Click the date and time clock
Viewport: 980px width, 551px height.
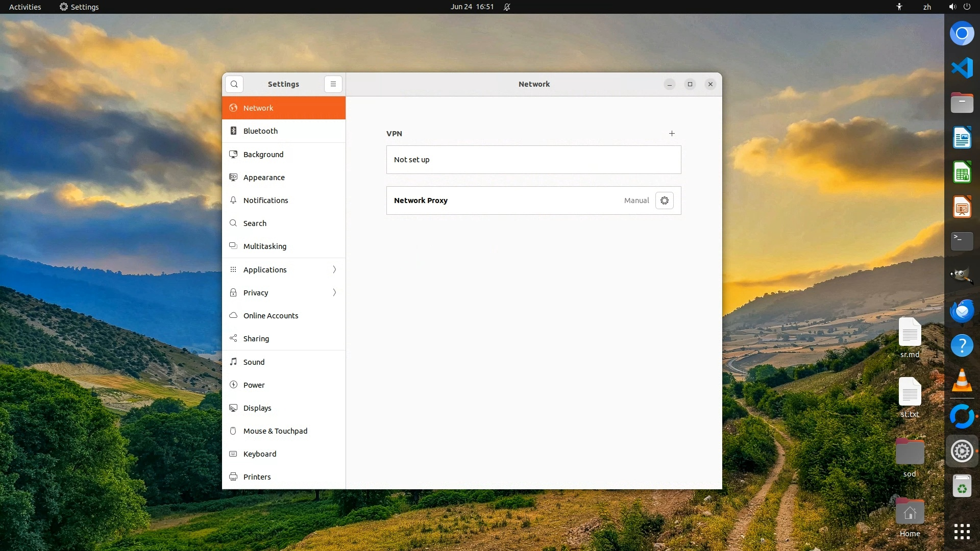click(472, 7)
